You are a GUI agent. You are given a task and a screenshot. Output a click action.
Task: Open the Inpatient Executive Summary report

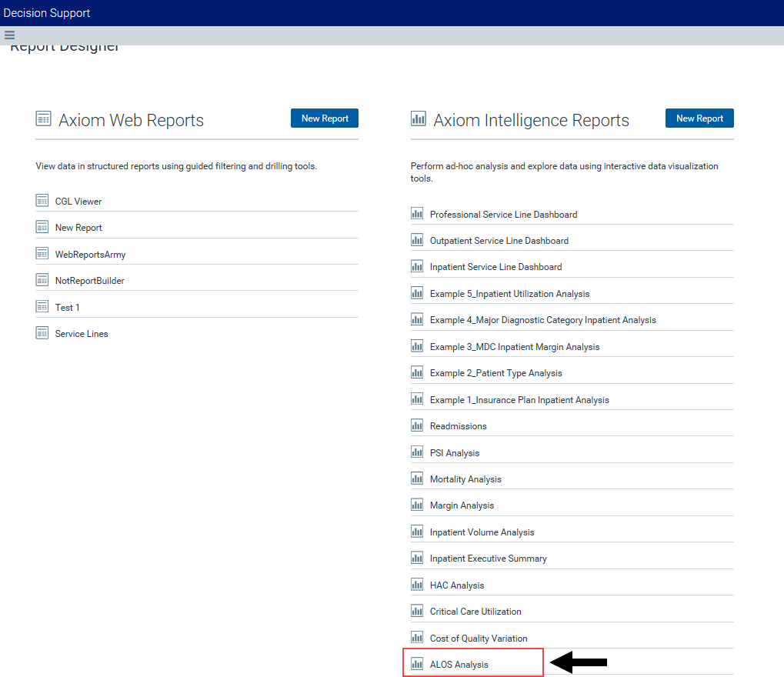point(488,559)
